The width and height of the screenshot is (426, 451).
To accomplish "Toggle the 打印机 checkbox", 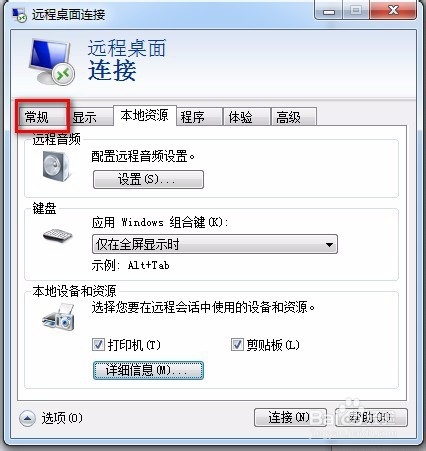I will pos(98,345).
